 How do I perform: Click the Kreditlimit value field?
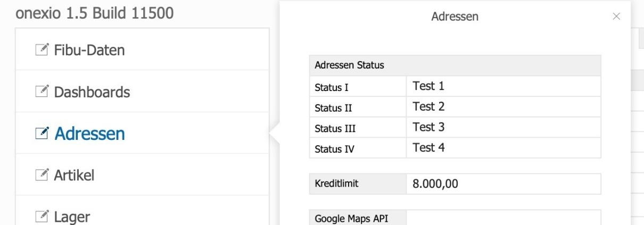tap(503, 184)
